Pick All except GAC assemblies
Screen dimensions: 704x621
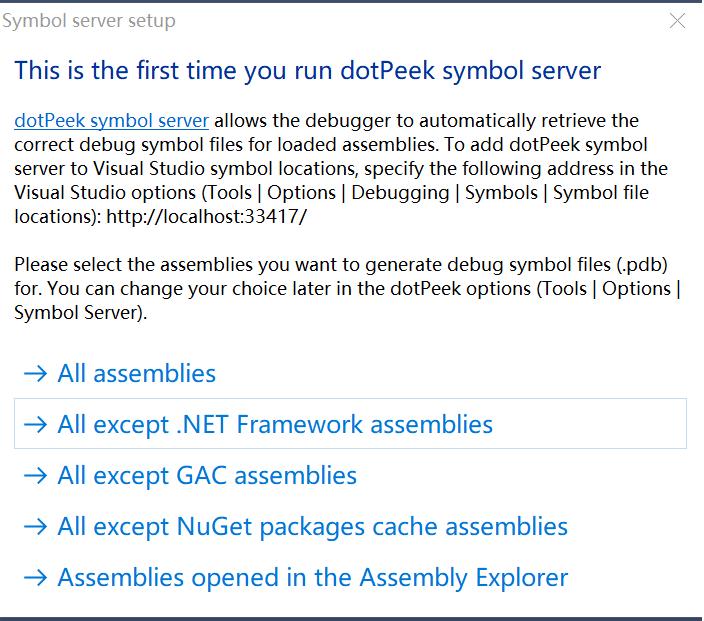[207, 476]
